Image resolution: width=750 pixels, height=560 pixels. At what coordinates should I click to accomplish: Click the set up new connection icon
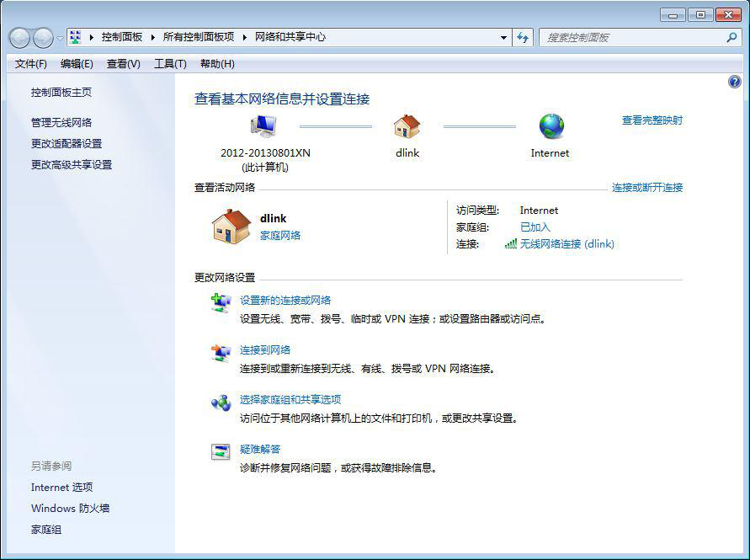(x=221, y=303)
